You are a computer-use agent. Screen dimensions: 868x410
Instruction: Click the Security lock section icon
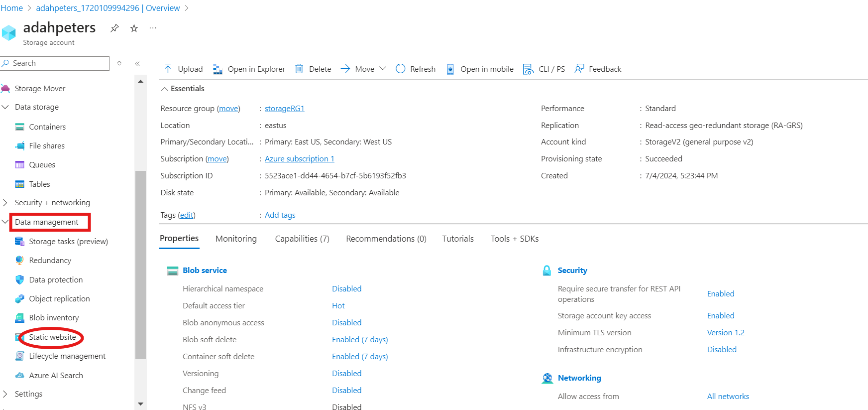click(x=547, y=271)
